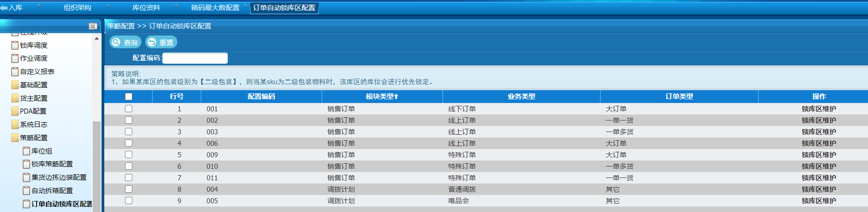Open 锁库区维护 for row 010
The width and height of the screenshot is (868, 212).
tap(819, 166)
